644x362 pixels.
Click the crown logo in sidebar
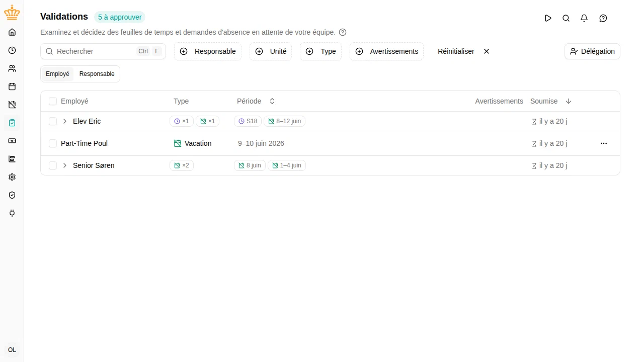(x=12, y=12)
